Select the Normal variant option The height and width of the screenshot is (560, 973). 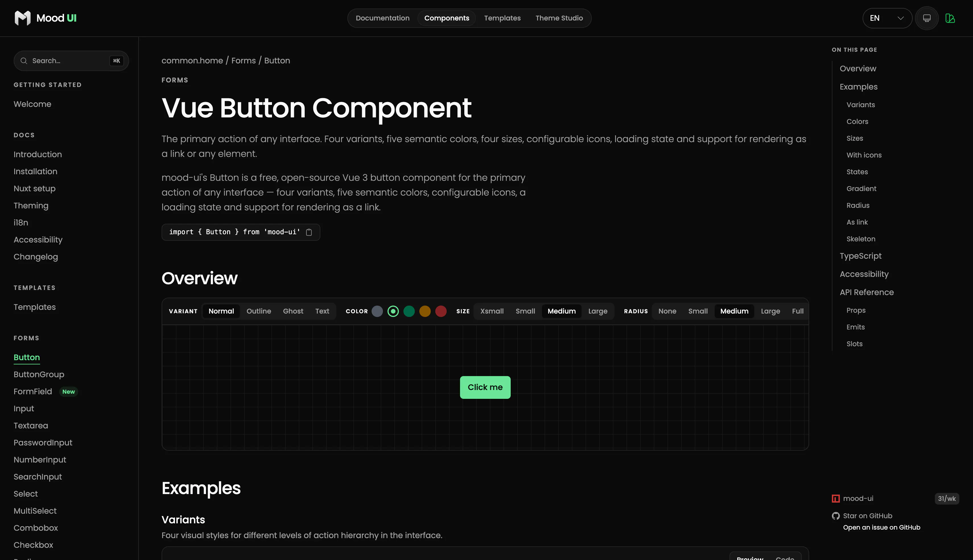[x=221, y=311]
